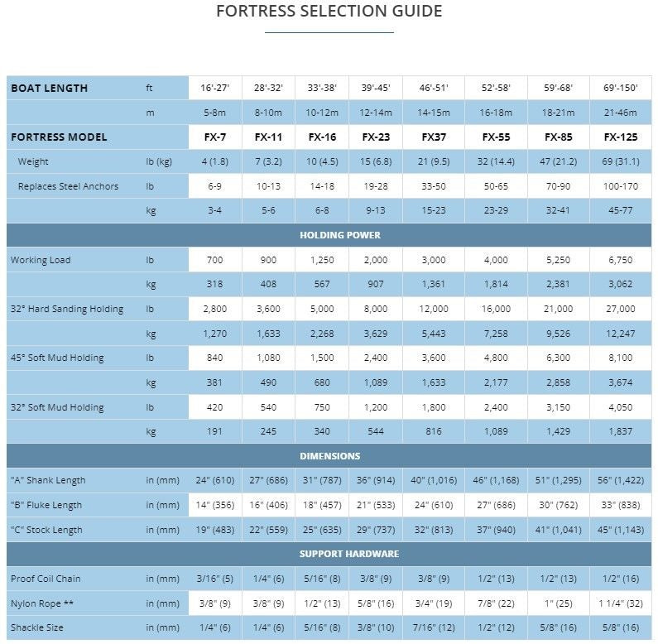Select the FX-7 model column header
Image resolution: width=658 pixels, height=644 pixels.
pos(215,137)
